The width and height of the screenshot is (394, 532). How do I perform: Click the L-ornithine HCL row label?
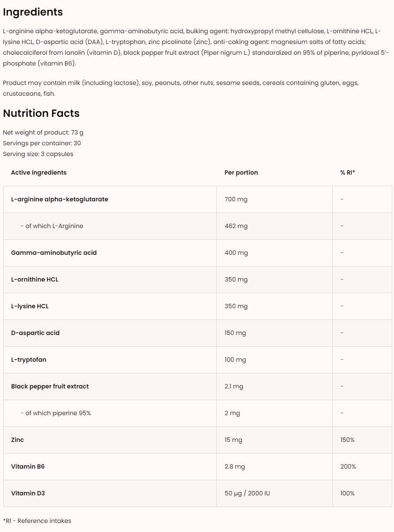(34, 279)
